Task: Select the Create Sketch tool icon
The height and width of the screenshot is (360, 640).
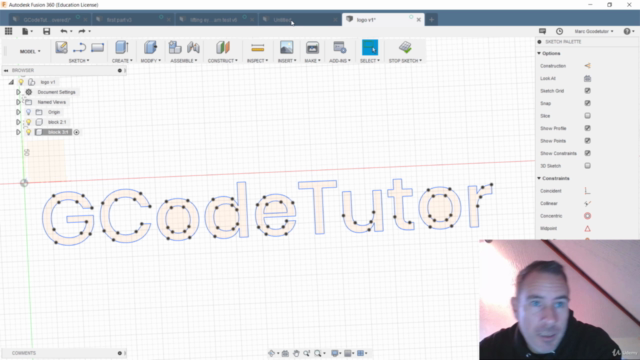Action: pos(62,47)
